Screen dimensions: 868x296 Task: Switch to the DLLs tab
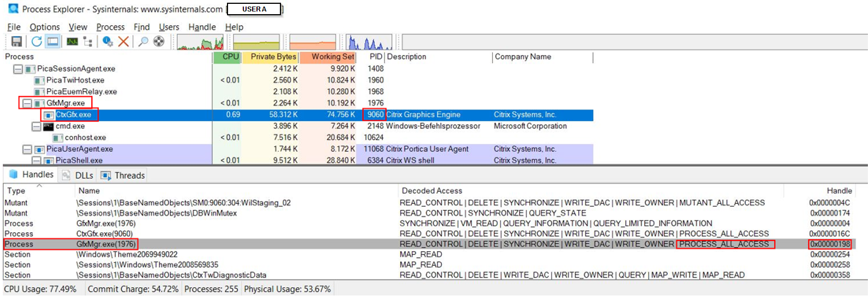tap(77, 175)
